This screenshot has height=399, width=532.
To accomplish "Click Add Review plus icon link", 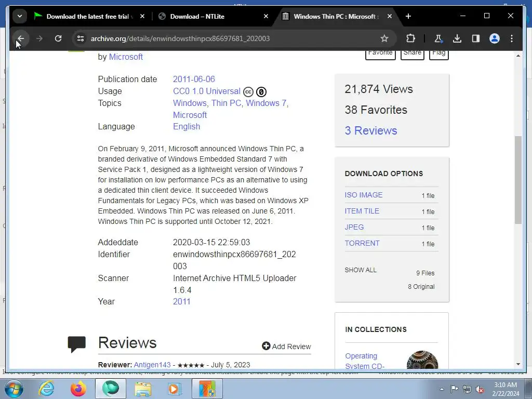I will pyautogui.click(x=286, y=347).
